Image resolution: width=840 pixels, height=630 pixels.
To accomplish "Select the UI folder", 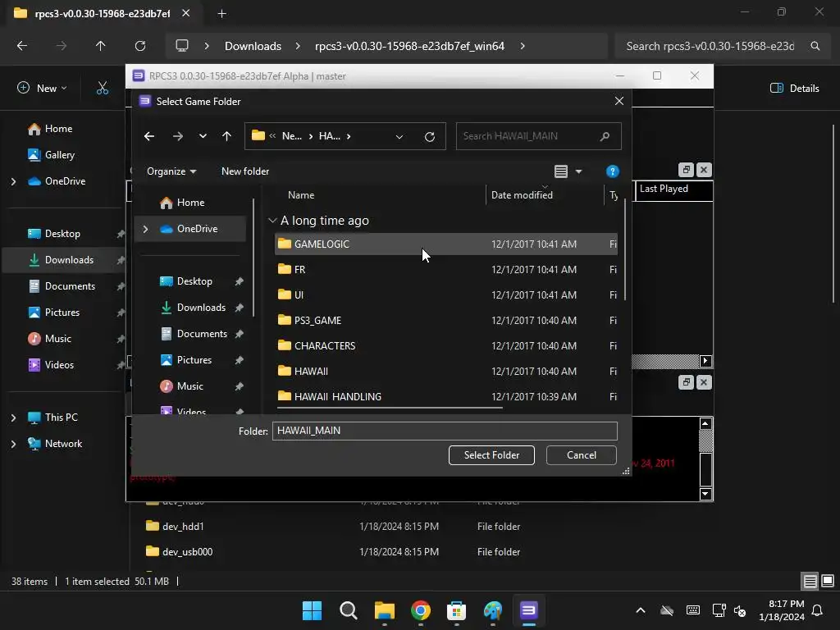I will [x=445, y=294].
